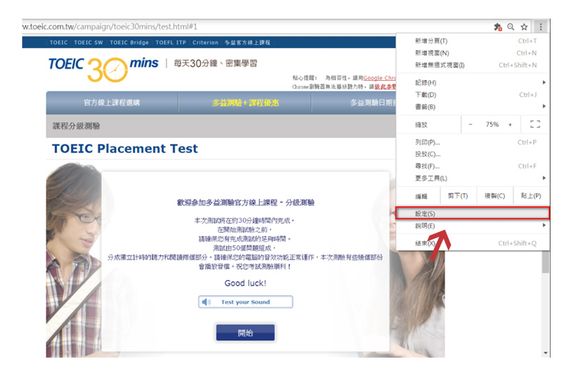Screen dimensions: 572x392
Task: Click the speaker icon on Test your Sound
Action: point(207,302)
